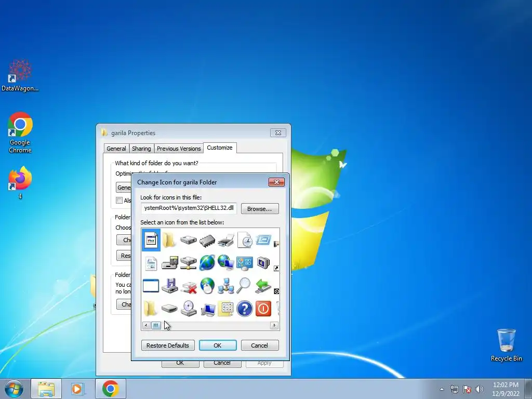Open Previous Versions tab in garila Properties
The image size is (532, 399).
[179, 149]
